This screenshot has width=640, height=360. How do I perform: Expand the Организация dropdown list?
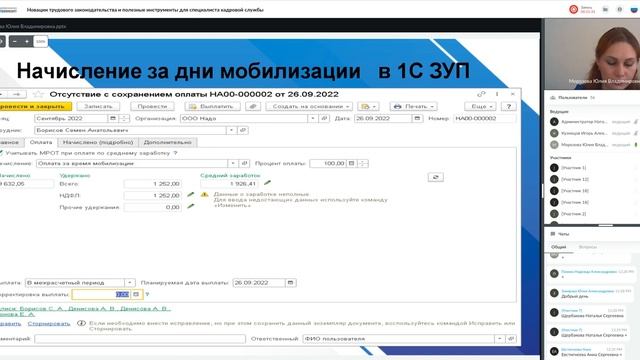coord(313,118)
